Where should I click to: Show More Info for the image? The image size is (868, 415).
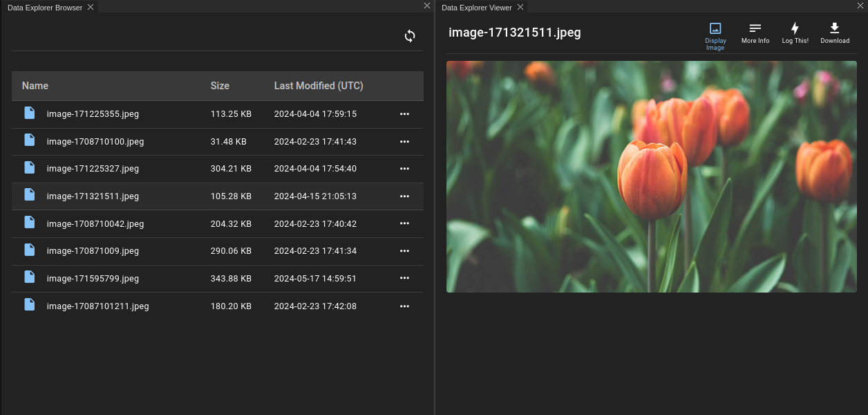pos(755,33)
